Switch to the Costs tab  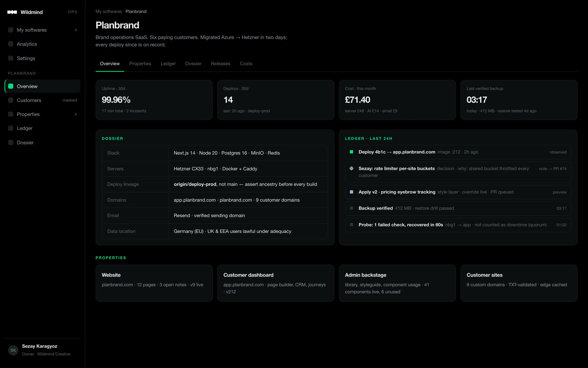[246, 64]
